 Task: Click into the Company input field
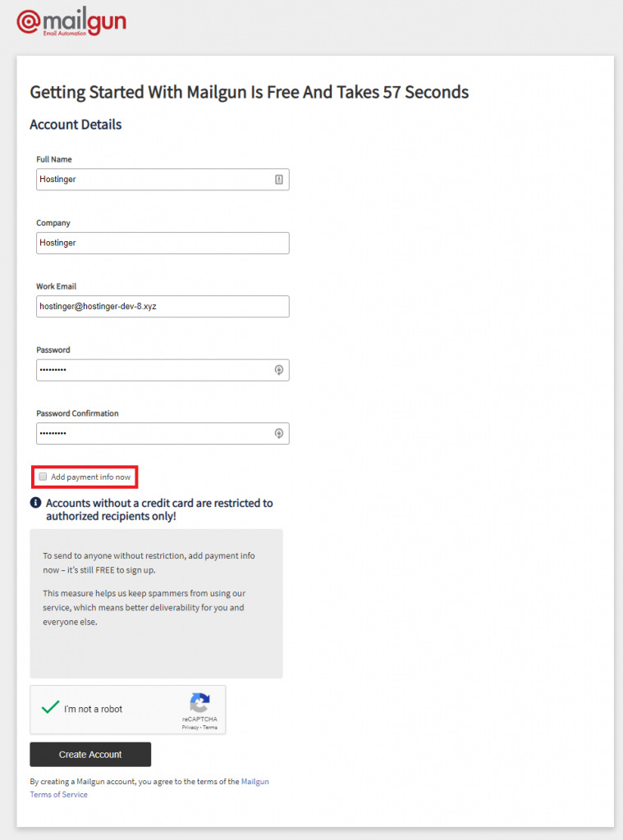[163, 243]
